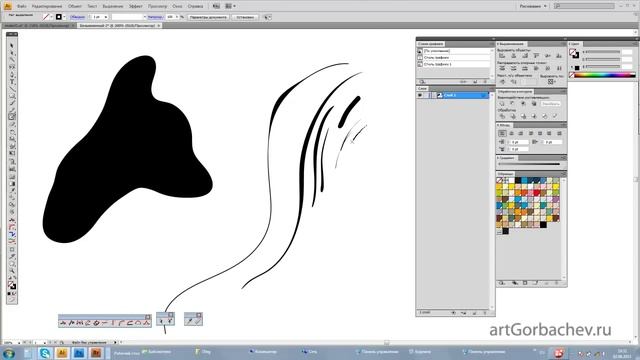The image size is (640, 360).
Task: Click Exclude shape mode in Pathfinder panel
Action: click(534, 104)
